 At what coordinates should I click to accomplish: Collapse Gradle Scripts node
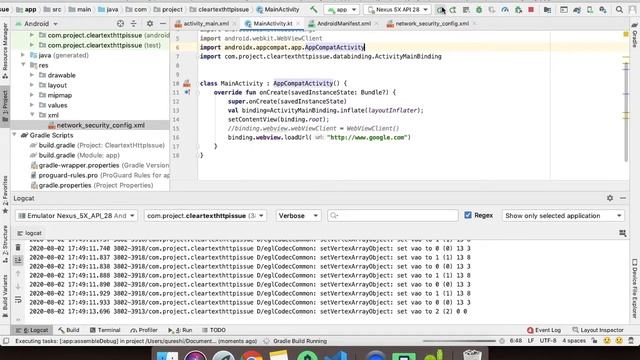point(14,135)
